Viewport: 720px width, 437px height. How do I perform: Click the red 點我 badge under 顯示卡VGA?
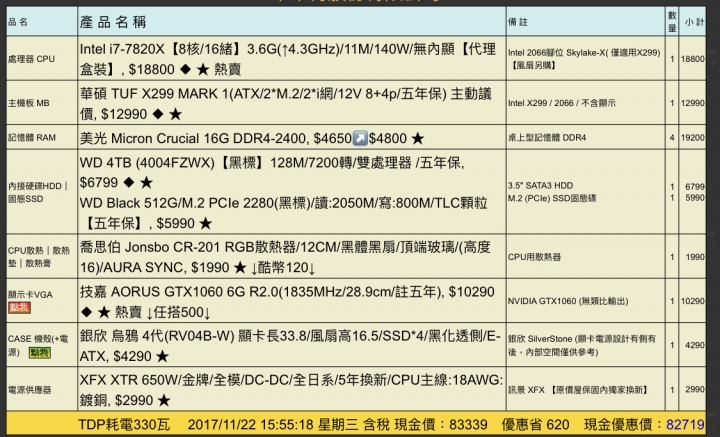coord(19,308)
